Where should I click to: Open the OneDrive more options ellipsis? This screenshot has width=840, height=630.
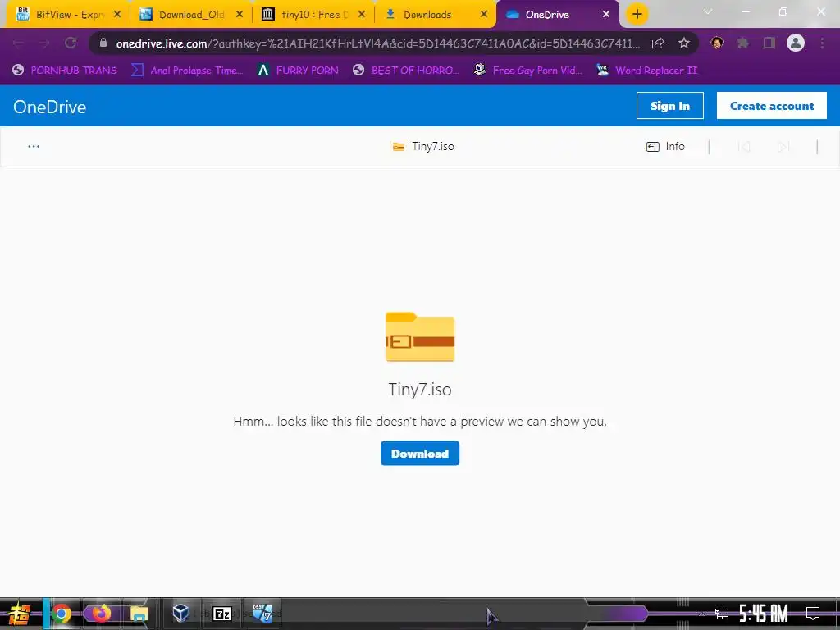coord(34,146)
